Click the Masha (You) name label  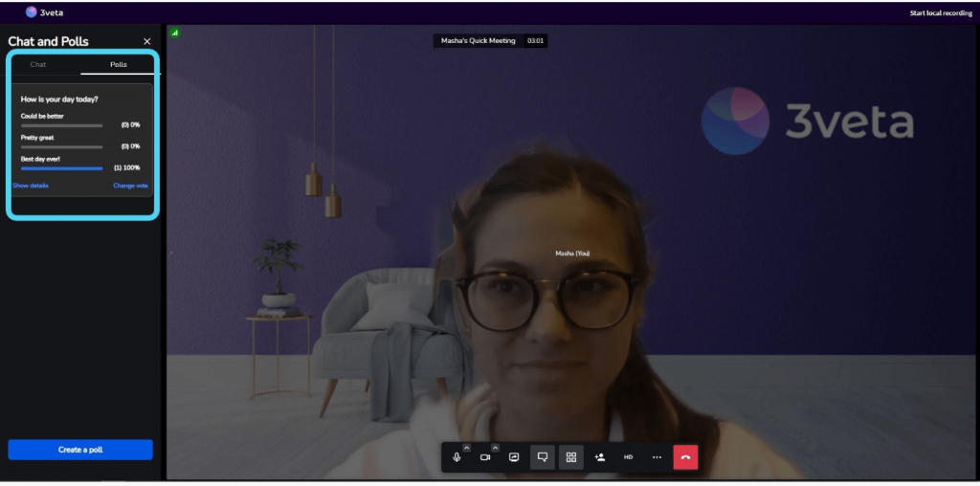click(x=572, y=253)
